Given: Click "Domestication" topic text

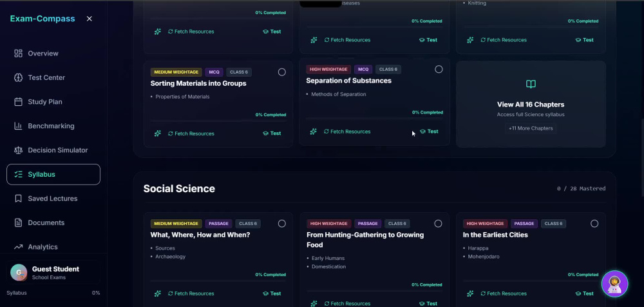Looking at the screenshot, I should 328,266.
